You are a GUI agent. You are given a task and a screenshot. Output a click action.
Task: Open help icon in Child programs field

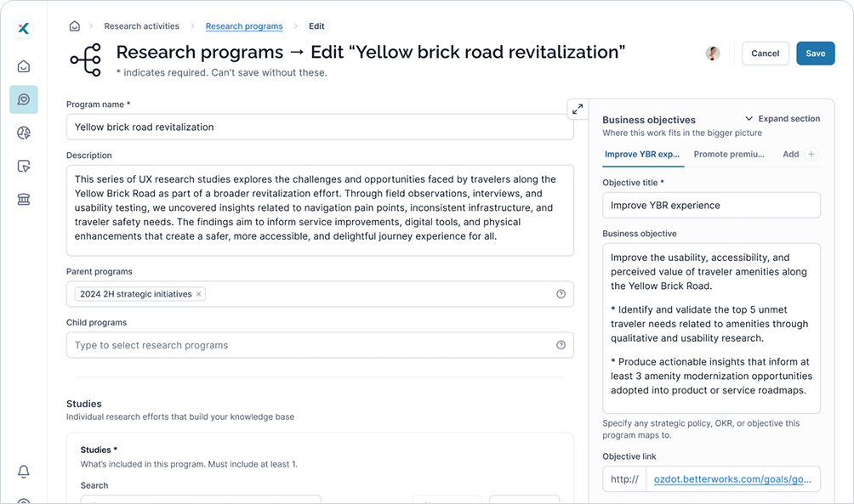561,345
